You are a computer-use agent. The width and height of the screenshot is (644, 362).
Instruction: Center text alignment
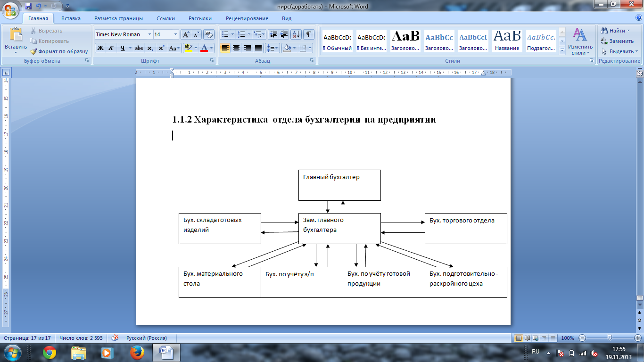coord(236,48)
